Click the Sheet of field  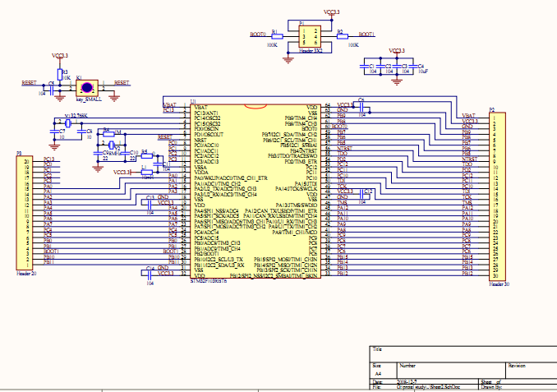click(491, 382)
